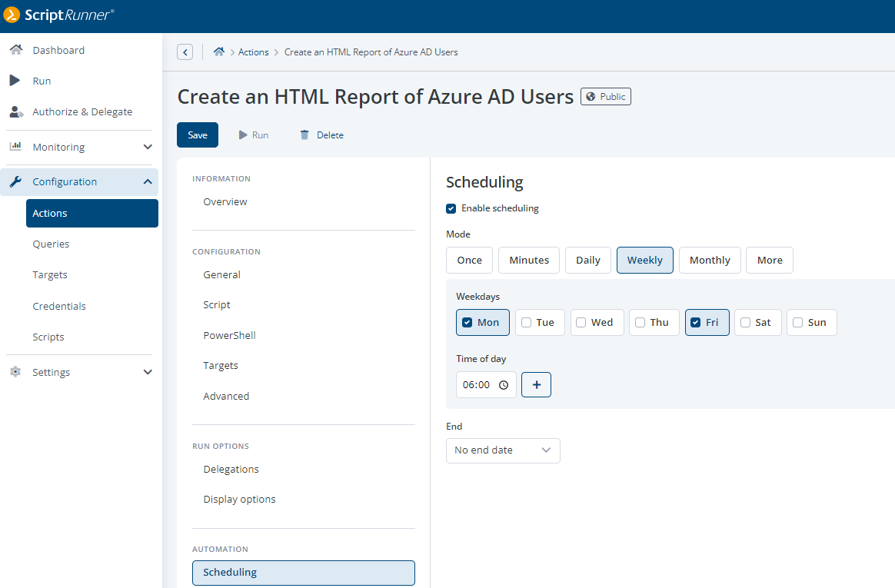Expand the Settings menu chevron
Viewport: 895px width, 588px height.
click(x=148, y=372)
